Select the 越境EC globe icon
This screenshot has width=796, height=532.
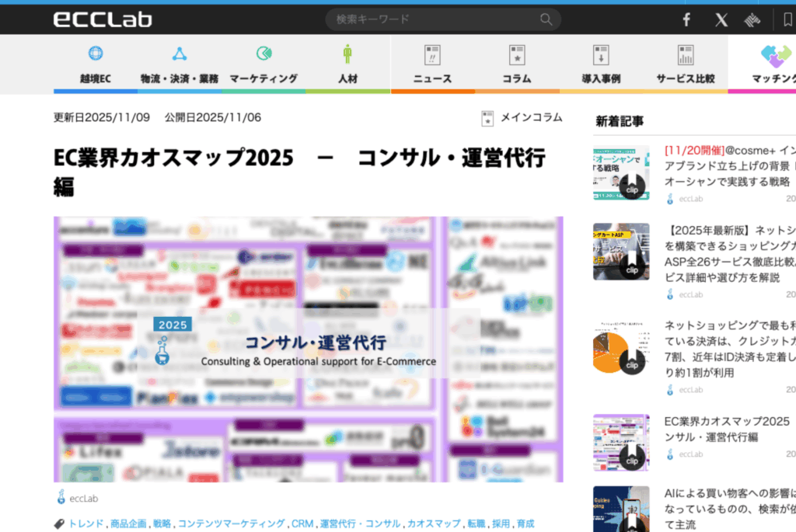point(95,54)
